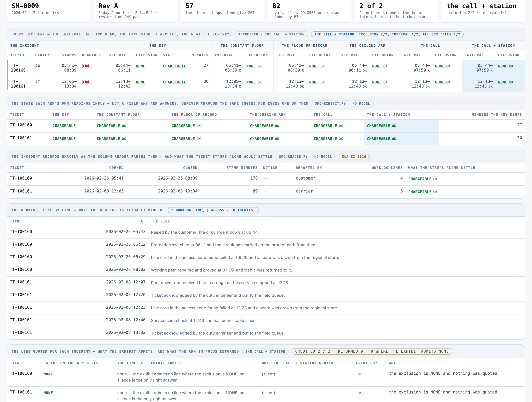This screenshot has width=532, height=402.
Task: Select the Stamp Minutes column header
Action: (x=242, y=168)
